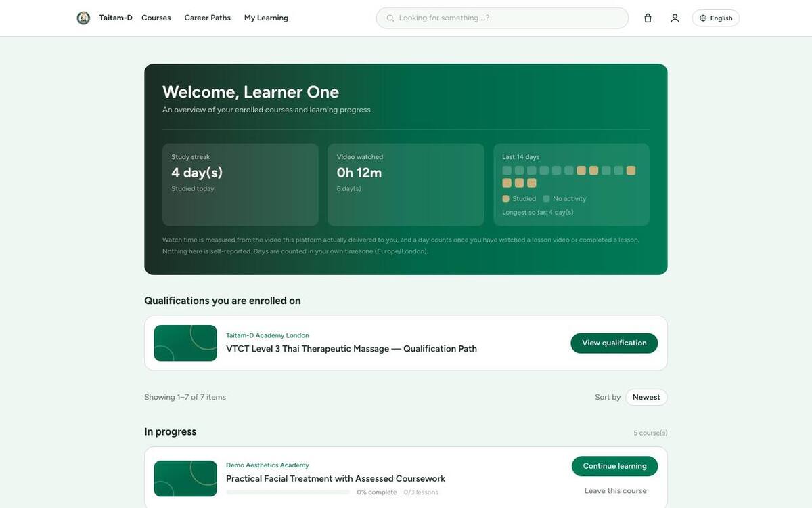This screenshot has width=812, height=508.
Task: Click the 'Welcome, Learner One' heading
Action: (250, 92)
